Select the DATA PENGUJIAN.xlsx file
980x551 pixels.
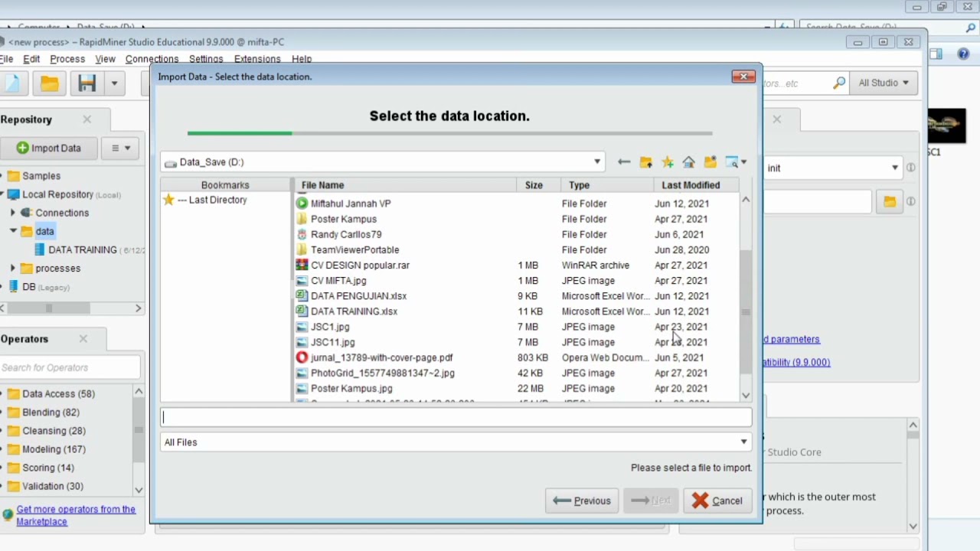(358, 296)
